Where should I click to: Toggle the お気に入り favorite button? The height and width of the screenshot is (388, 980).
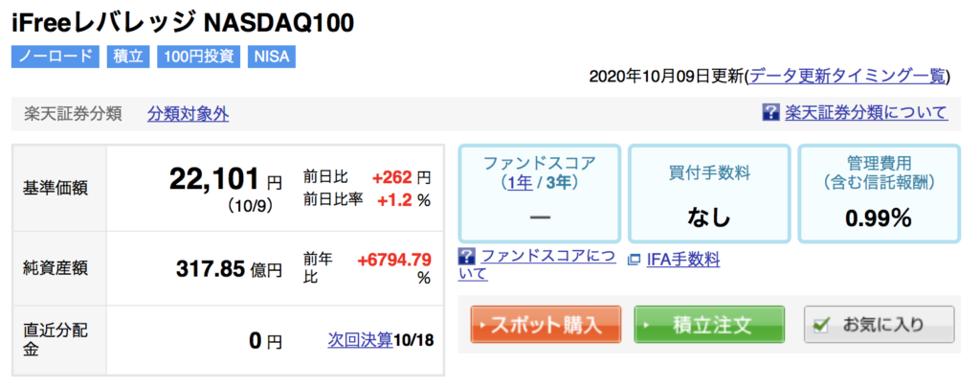[x=880, y=324]
